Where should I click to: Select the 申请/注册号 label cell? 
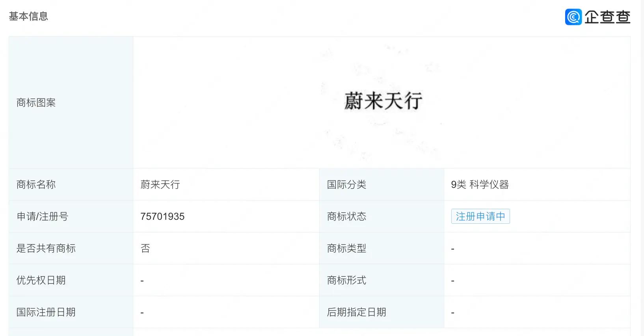pos(71,216)
